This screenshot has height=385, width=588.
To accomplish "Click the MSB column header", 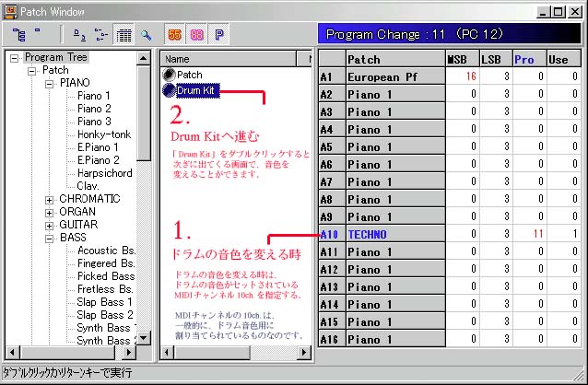I will tap(457, 59).
